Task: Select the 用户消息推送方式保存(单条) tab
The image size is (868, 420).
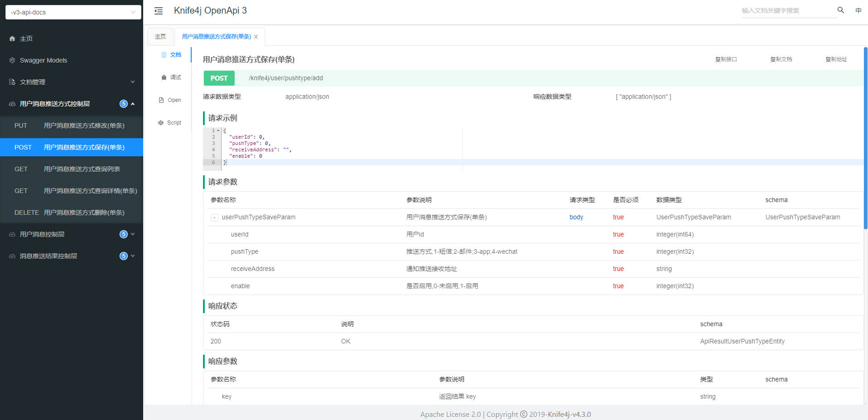Action: pyautogui.click(x=217, y=37)
